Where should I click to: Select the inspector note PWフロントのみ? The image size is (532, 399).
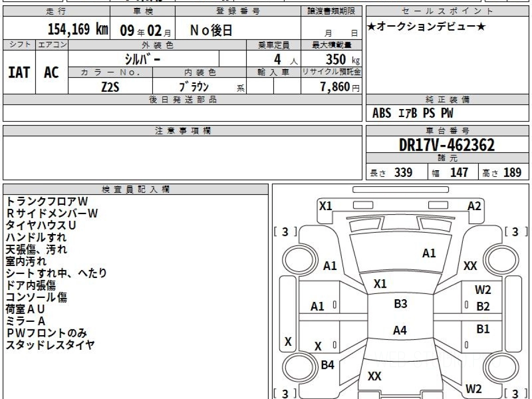[47, 333]
